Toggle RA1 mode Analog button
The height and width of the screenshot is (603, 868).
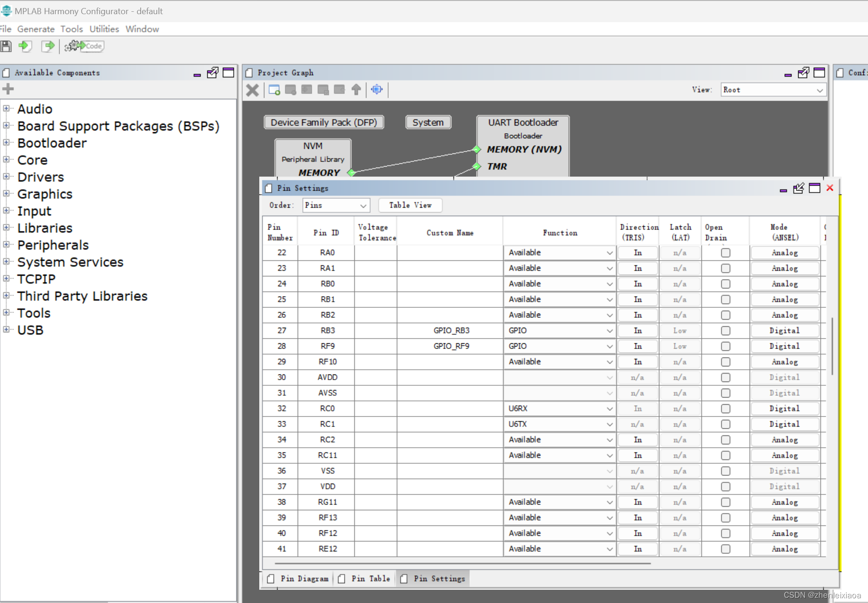click(784, 268)
